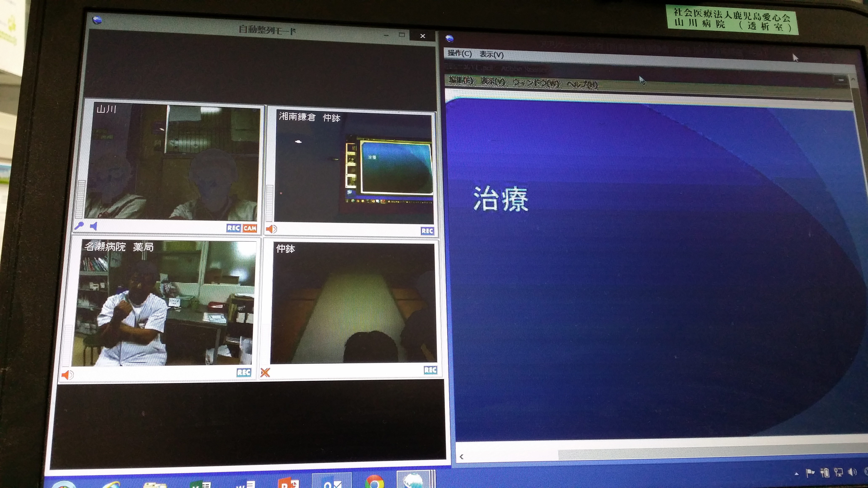Open the 編集(E) menu in shared Adobe Reader
Image resolution: width=868 pixels, height=488 pixels.
tap(461, 80)
